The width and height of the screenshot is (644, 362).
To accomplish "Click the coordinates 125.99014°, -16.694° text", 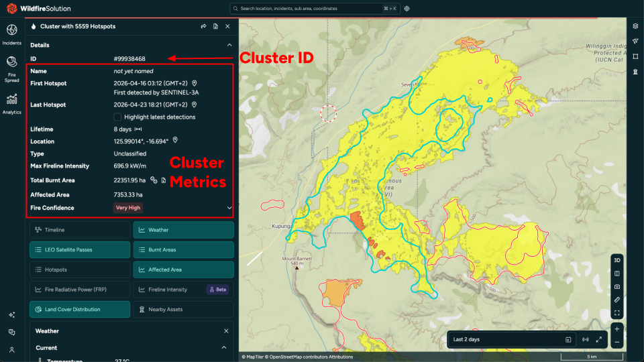I will pos(141,141).
